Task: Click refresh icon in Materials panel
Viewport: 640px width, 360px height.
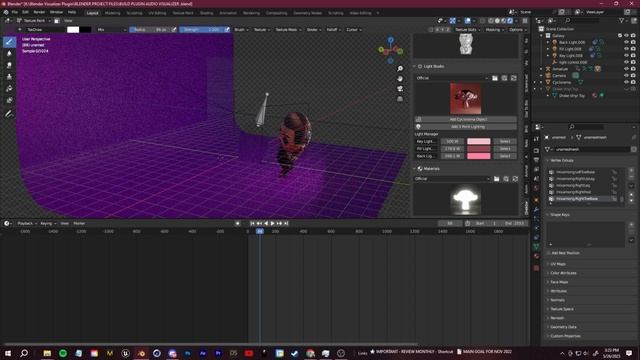Action: click(516, 179)
